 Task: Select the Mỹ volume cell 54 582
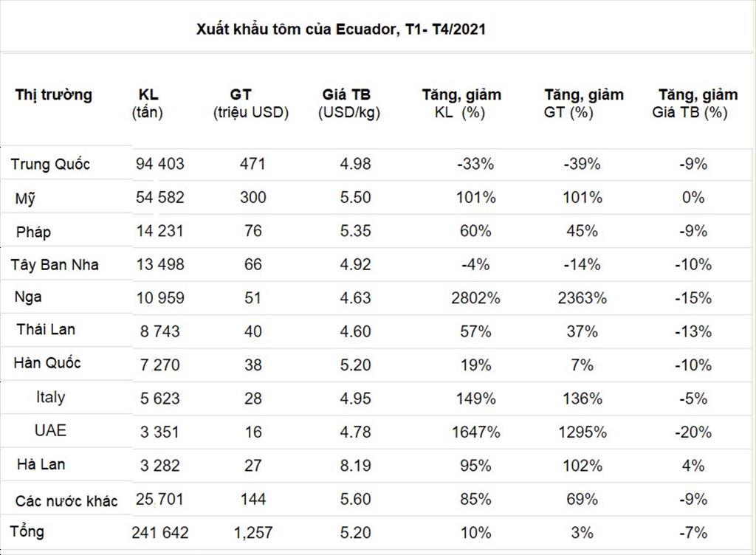pos(160,198)
